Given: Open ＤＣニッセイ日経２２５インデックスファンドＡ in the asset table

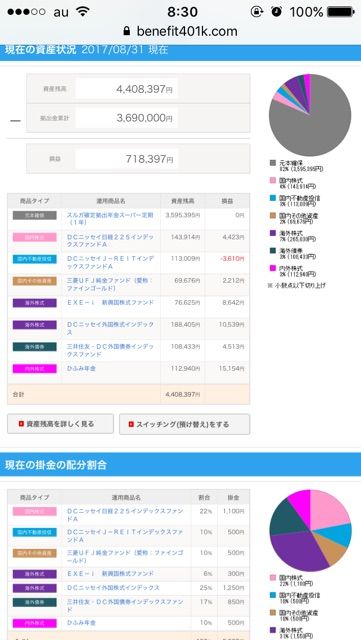Looking at the screenshot, I should (x=110, y=240).
